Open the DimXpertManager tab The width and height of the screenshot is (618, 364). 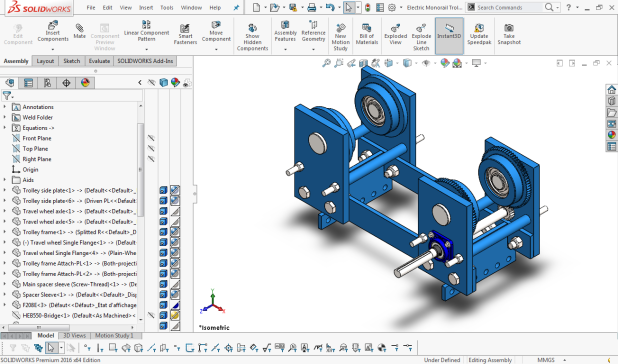[x=66, y=83]
